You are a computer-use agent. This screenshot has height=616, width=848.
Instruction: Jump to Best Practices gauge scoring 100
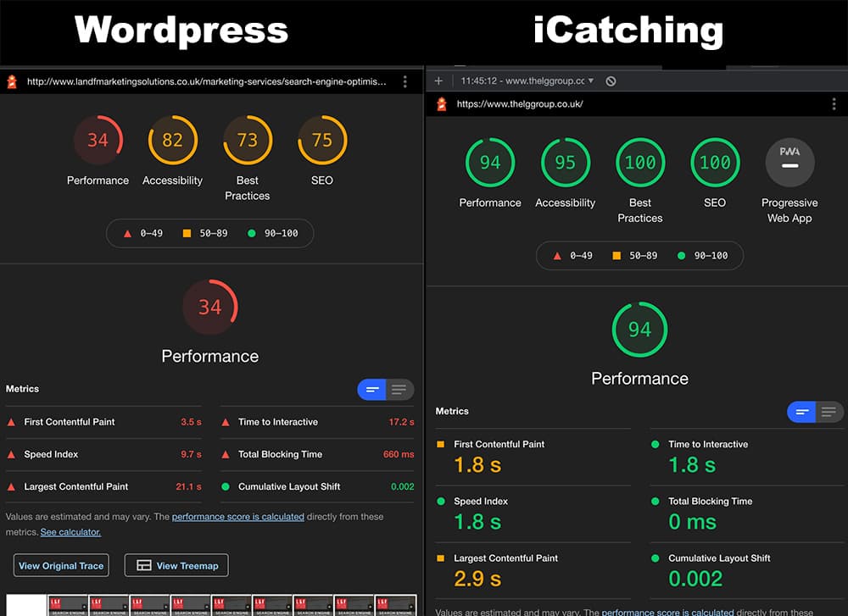tap(640, 180)
